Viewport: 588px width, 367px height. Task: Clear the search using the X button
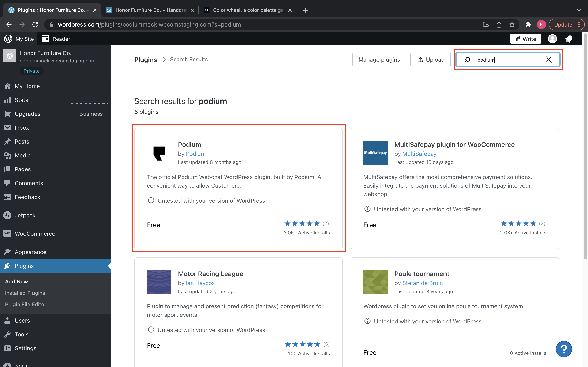(549, 60)
